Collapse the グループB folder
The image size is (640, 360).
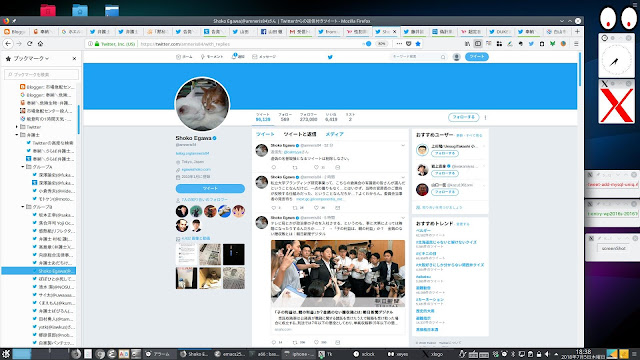pyautogui.click(x=23, y=207)
